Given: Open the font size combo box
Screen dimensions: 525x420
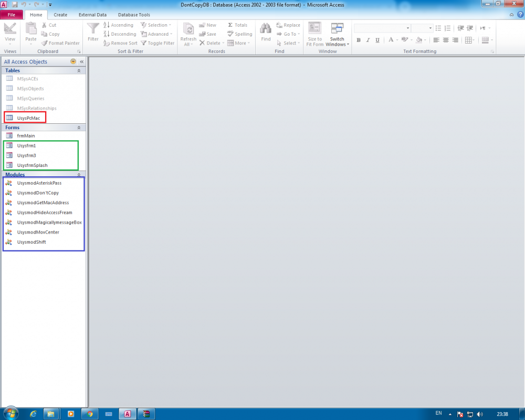Looking at the screenshot, I should (422, 28).
